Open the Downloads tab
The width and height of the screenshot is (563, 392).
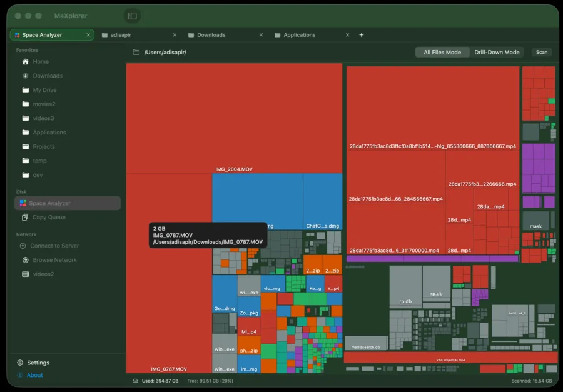click(225, 35)
